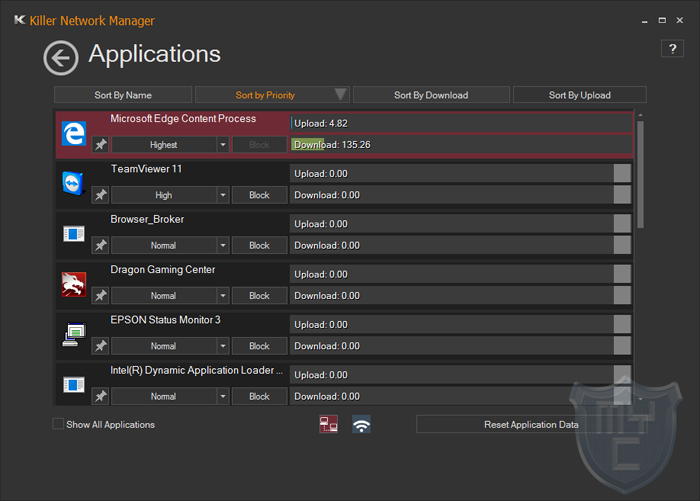700x501 pixels.
Task: Minimize the Killer Network Manager window
Action: point(644,21)
